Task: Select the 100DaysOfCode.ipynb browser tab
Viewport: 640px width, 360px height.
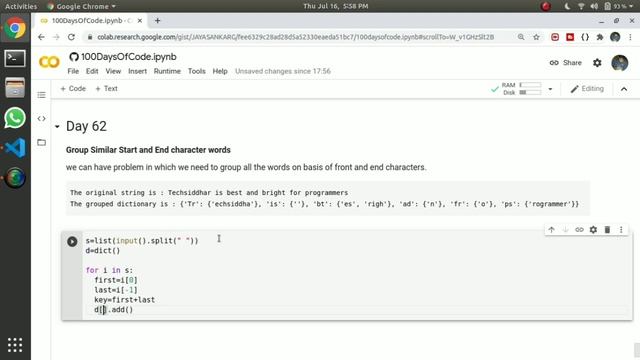Action: tap(91, 20)
